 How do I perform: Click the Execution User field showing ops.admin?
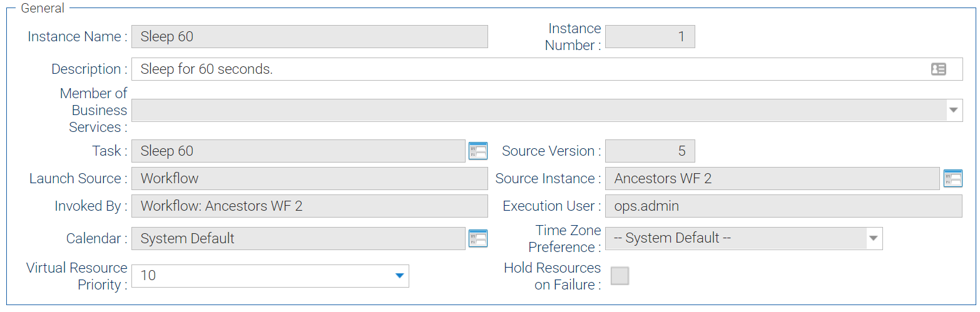tap(783, 206)
